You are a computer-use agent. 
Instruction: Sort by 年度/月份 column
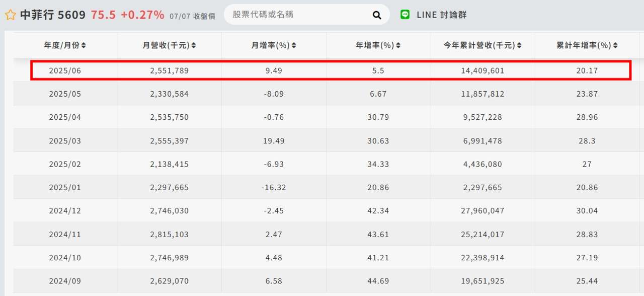65,45
